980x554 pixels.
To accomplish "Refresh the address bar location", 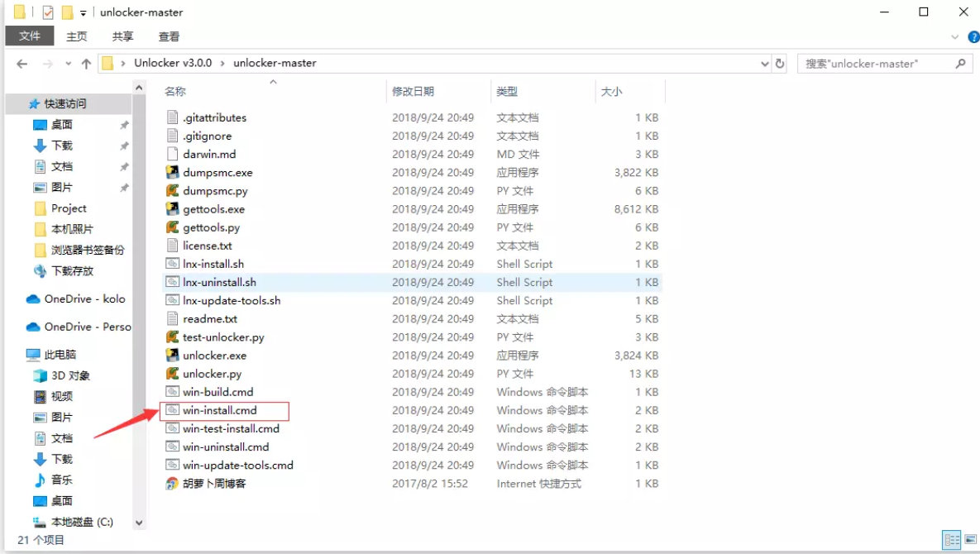I will (779, 63).
